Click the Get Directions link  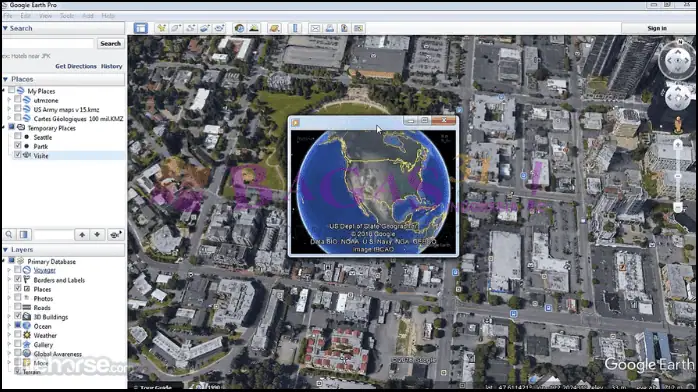(76, 66)
